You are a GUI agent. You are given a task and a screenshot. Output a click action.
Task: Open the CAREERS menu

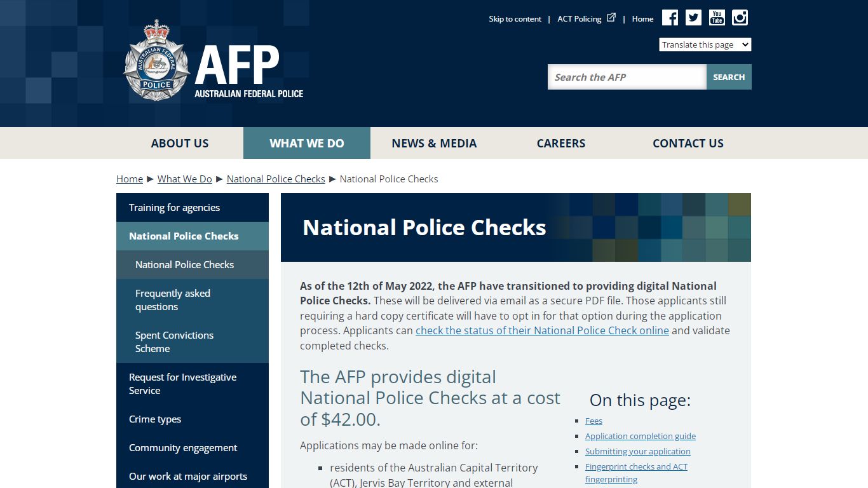561,143
